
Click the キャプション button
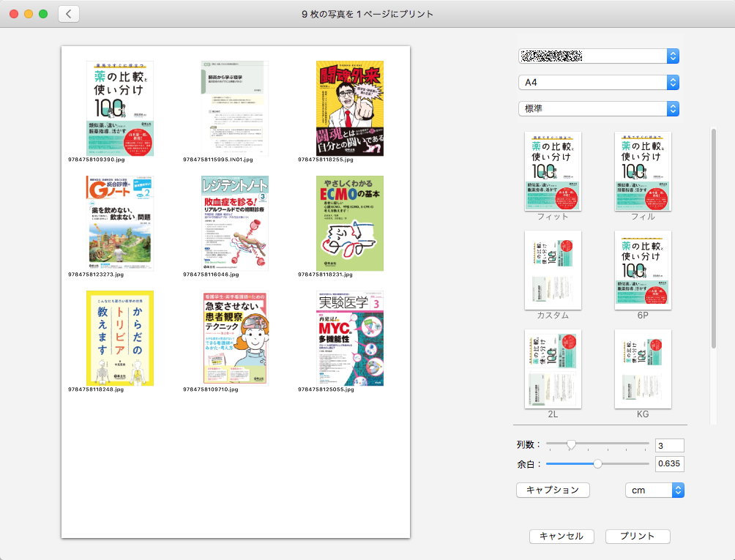coord(553,490)
